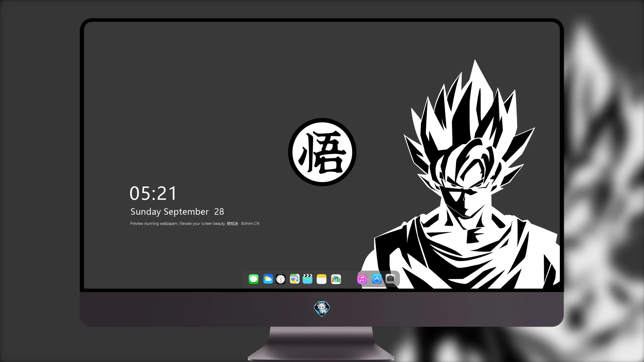Click the 05:21 clock display

point(153,193)
